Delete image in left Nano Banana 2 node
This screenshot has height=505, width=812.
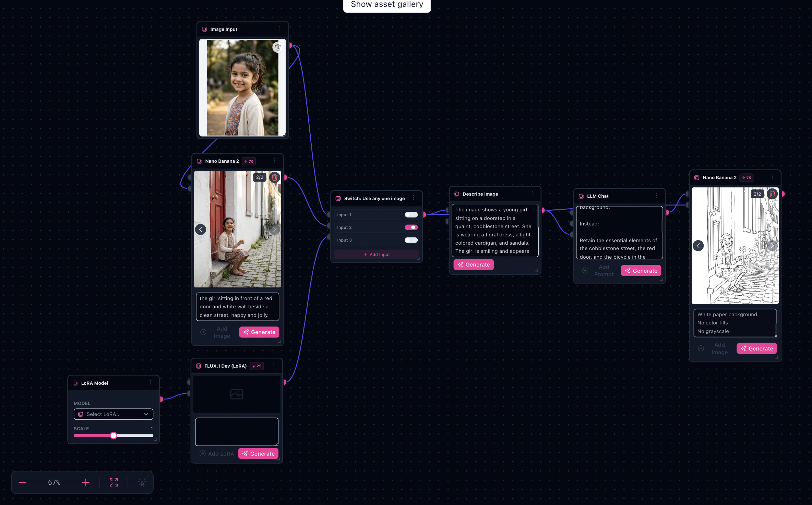tap(275, 177)
